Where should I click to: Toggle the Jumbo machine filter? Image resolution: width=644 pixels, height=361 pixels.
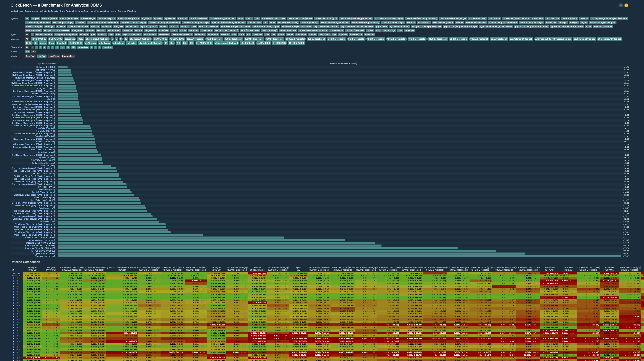point(43,43)
